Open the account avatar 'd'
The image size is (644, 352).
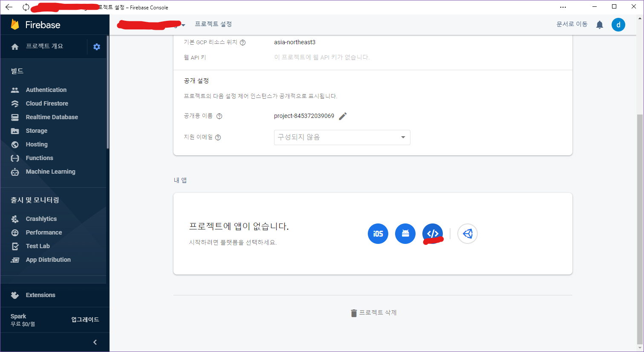[618, 25]
